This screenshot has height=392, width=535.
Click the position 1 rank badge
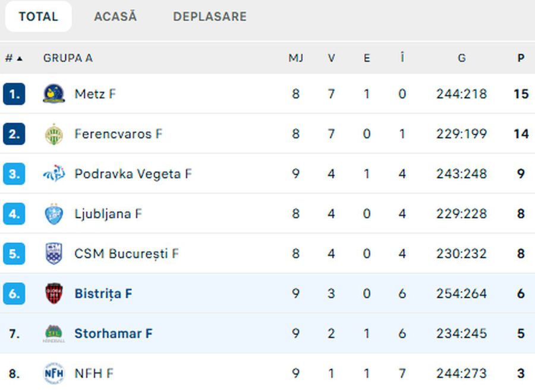(14, 94)
